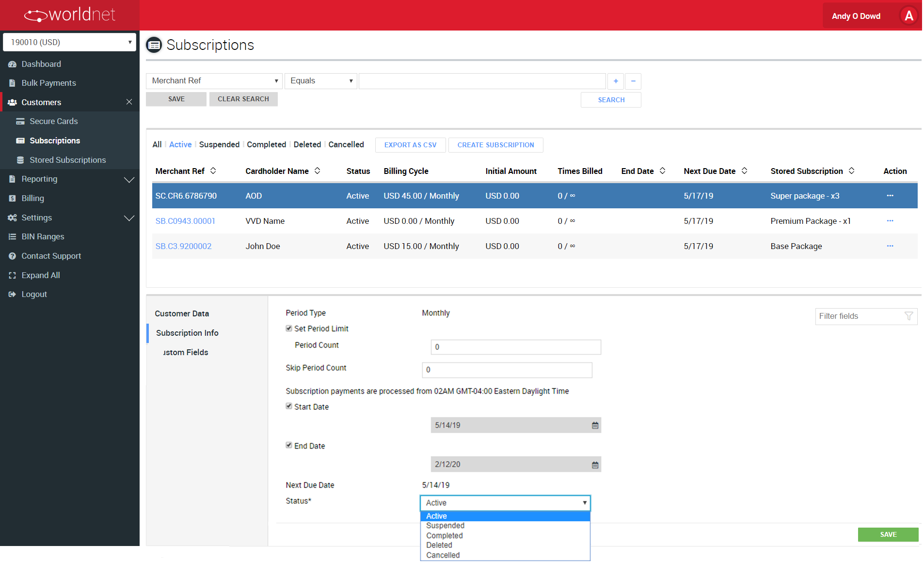Click the Expand All brackets icon
This screenshot has height=562, width=924.
pos(12,275)
